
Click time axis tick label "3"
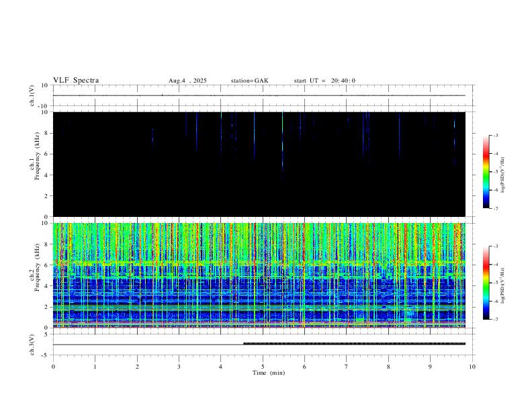point(179,367)
